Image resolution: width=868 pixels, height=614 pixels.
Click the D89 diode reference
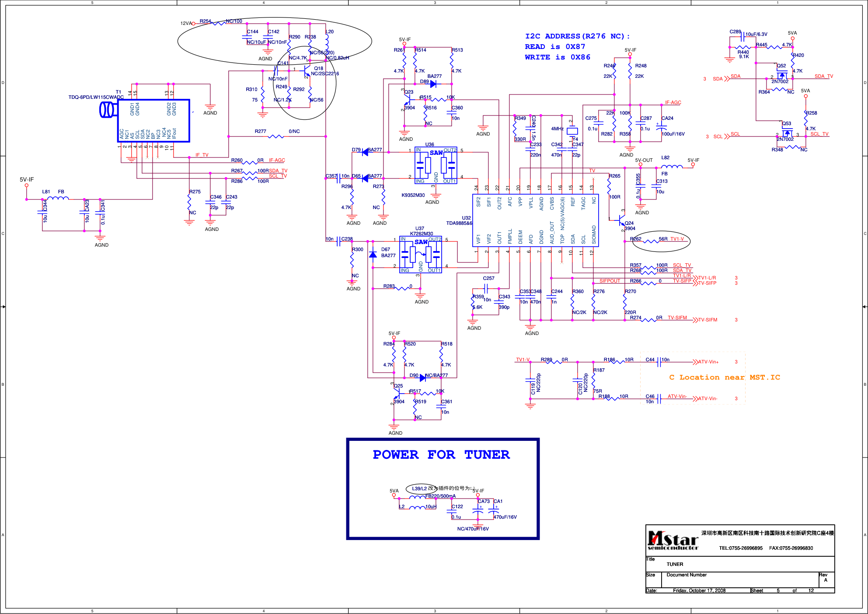point(424,81)
